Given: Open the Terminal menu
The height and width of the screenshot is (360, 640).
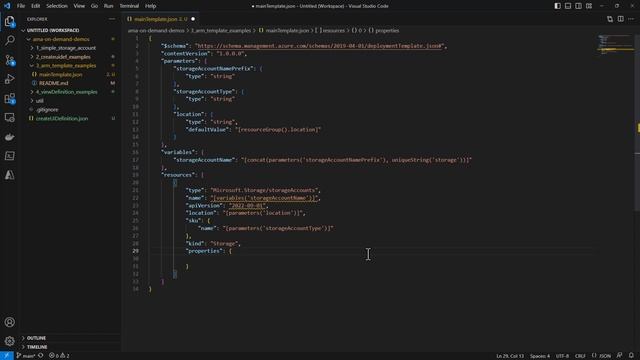Looking at the screenshot, I should click(129, 6).
